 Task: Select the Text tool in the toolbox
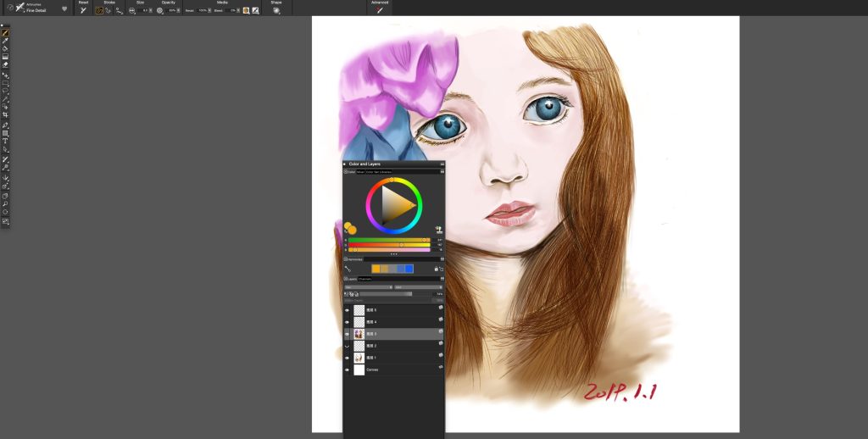[x=5, y=142]
